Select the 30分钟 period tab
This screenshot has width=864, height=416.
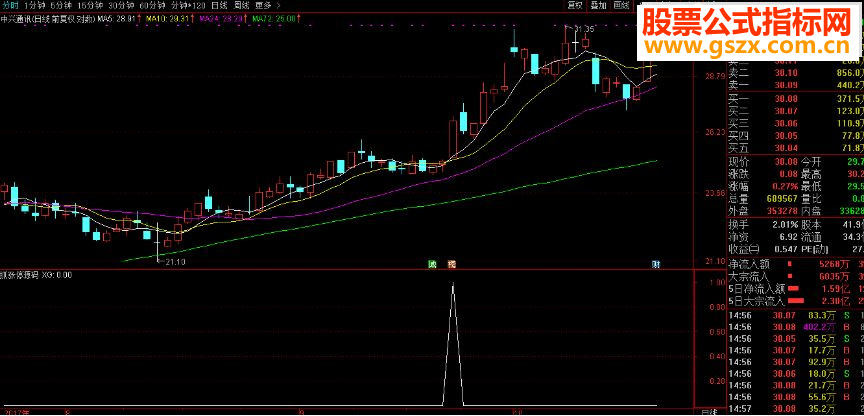point(121,6)
